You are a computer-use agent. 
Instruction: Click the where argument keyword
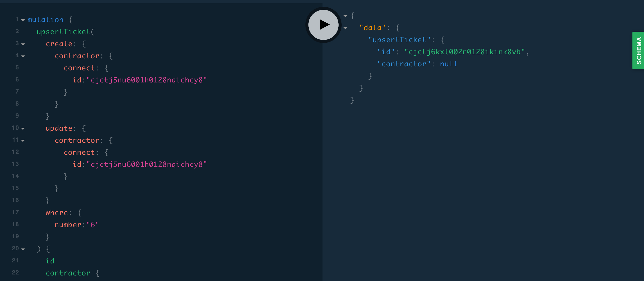click(57, 213)
